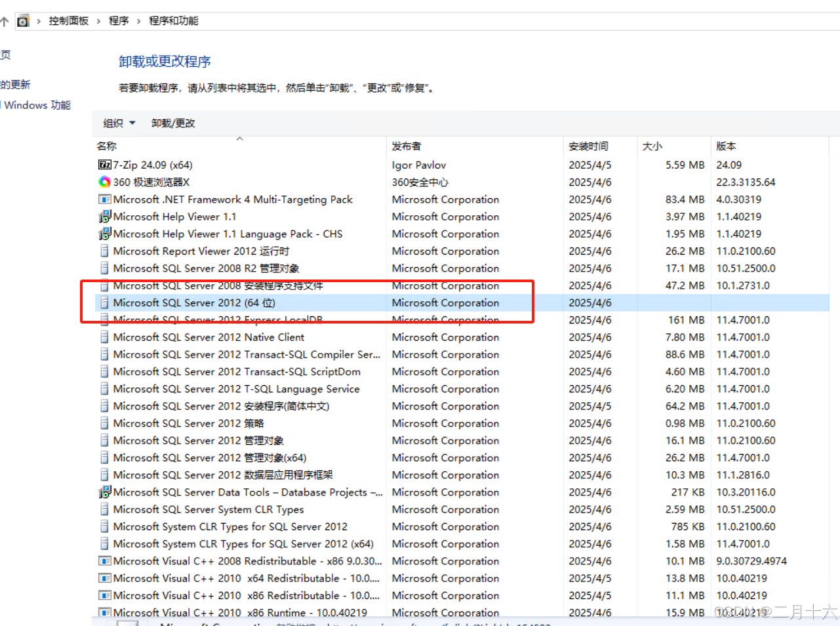Click the Report Viewer 2012 运行时 icon
840x626 pixels.
(x=104, y=251)
